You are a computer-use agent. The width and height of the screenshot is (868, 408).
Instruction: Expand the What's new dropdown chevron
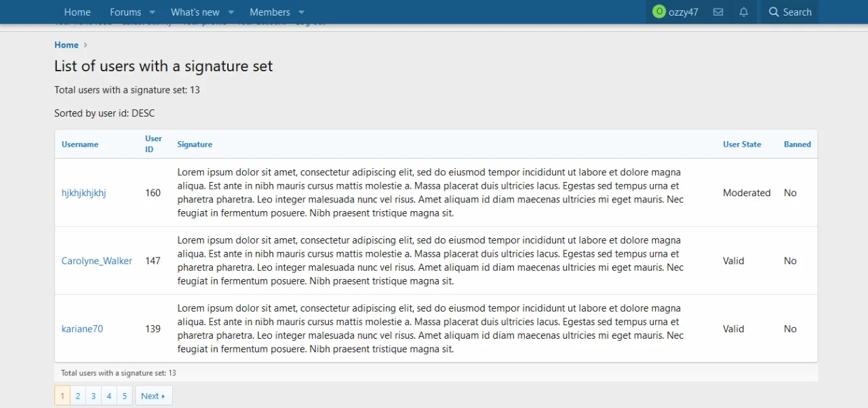[231, 12]
